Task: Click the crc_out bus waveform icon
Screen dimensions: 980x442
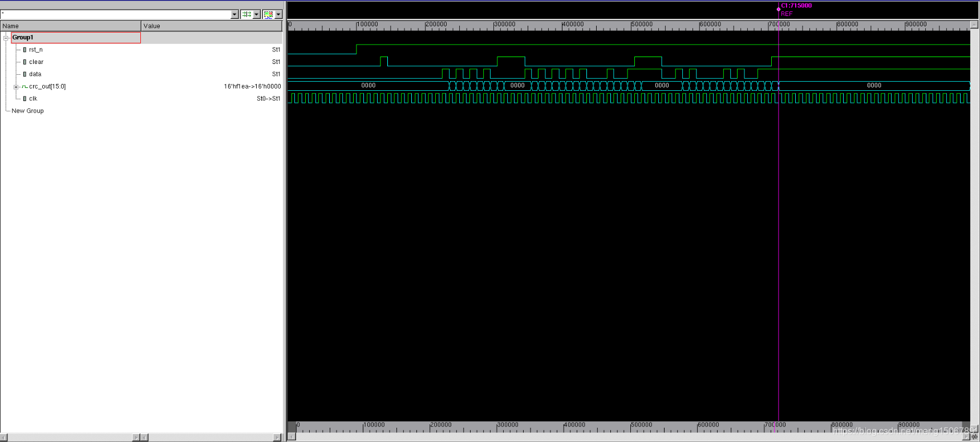Action: pos(25,87)
